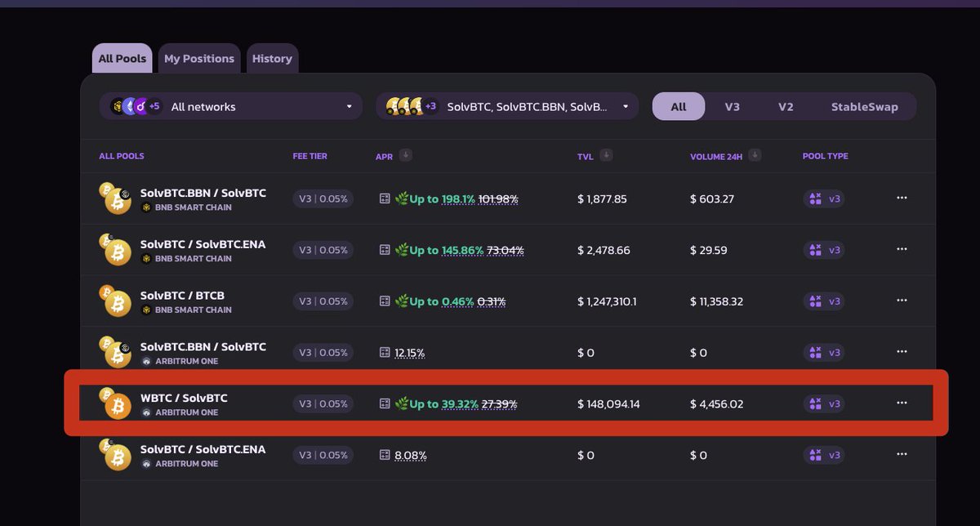Viewport: 980px width, 526px height.
Task: Open the SolvBTC / BTCB pool
Action: [182, 296]
